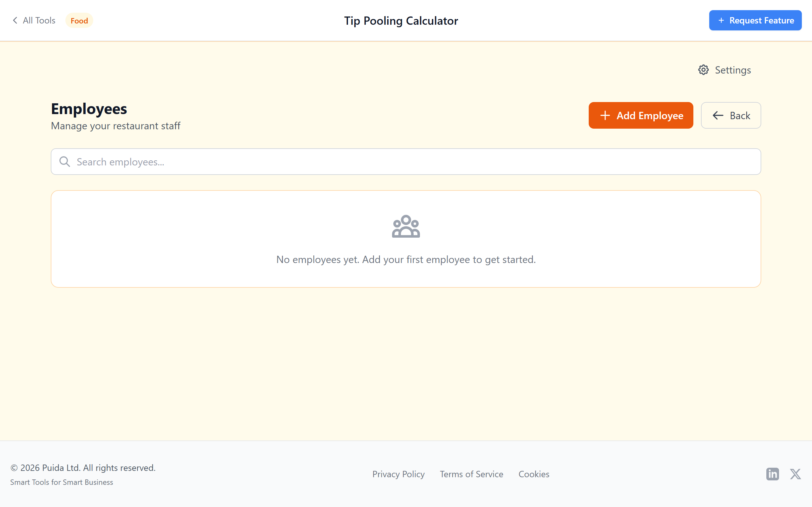Click the LinkedIn icon in the footer
This screenshot has width=812, height=507.
coord(772,474)
